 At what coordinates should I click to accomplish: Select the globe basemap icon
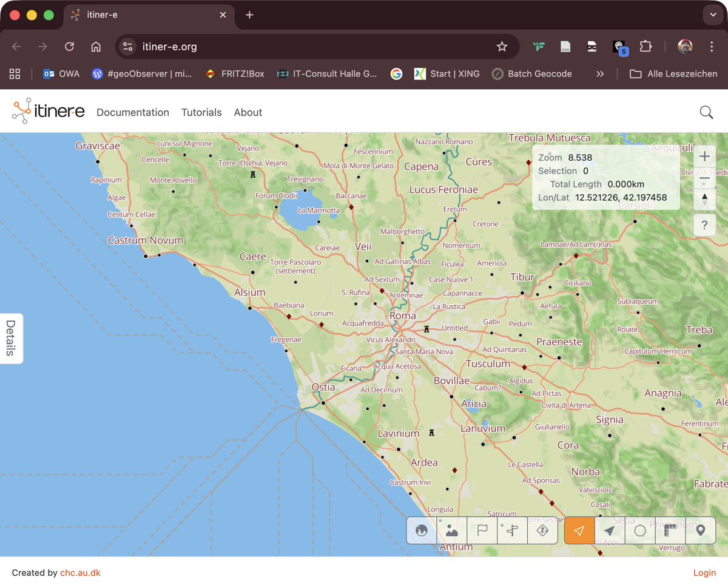pos(421,530)
